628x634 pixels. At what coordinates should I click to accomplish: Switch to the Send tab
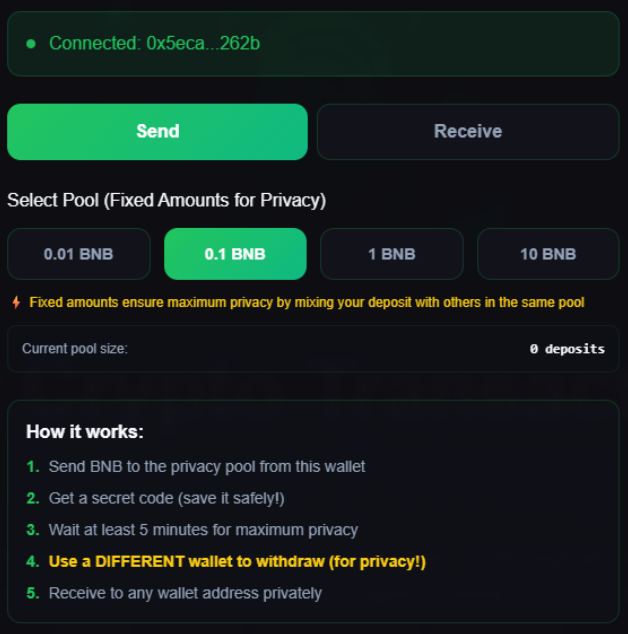pyautogui.click(x=157, y=131)
